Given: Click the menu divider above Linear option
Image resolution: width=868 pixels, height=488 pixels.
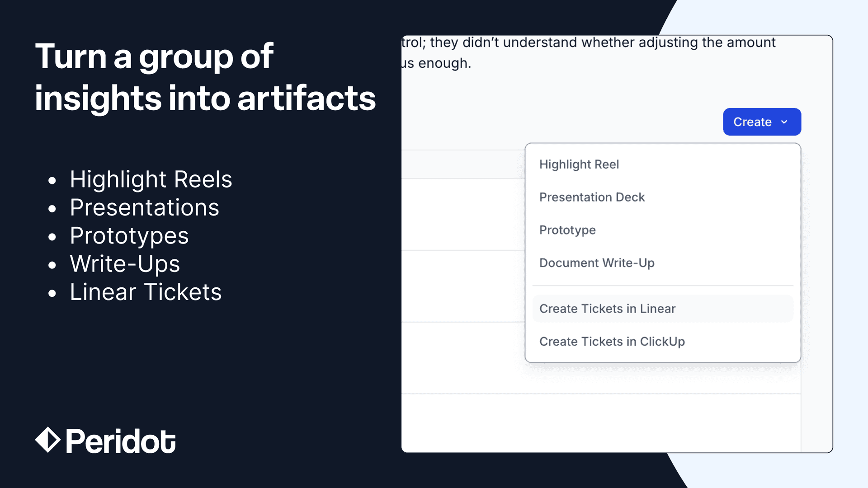Looking at the screenshot, I should (x=663, y=286).
